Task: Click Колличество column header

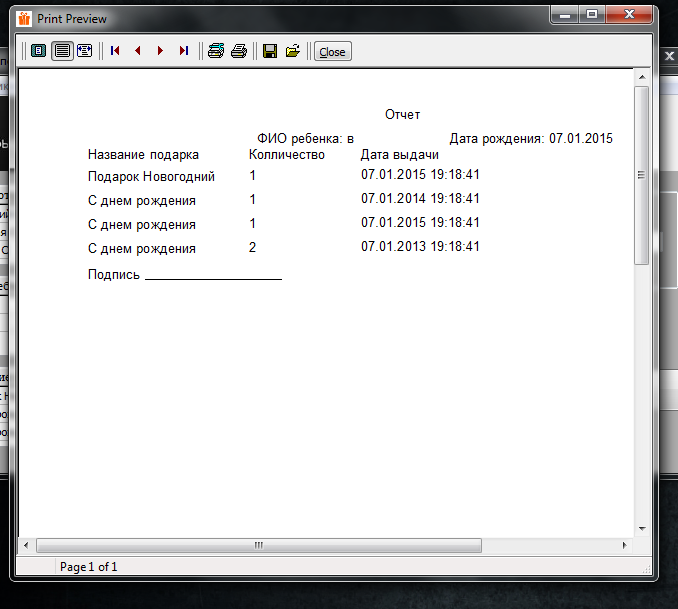Action: click(x=287, y=154)
